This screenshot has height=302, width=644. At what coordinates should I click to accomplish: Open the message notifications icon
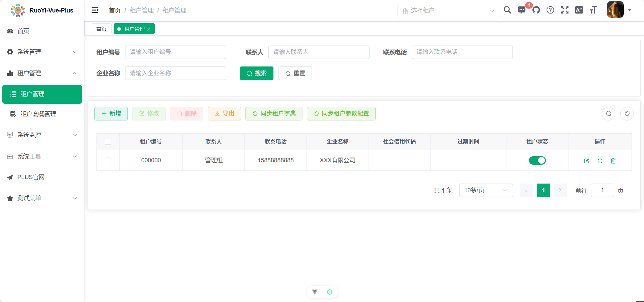tap(522, 10)
